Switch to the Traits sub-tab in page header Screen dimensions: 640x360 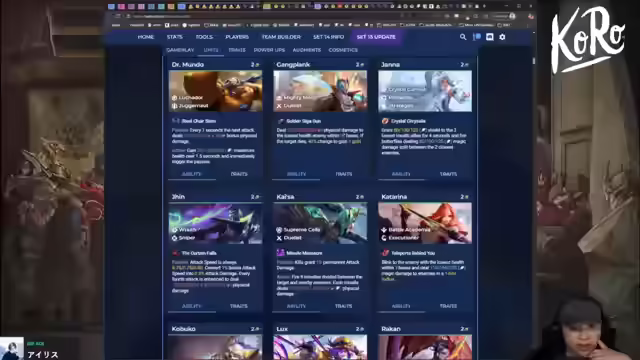tap(237, 50)
